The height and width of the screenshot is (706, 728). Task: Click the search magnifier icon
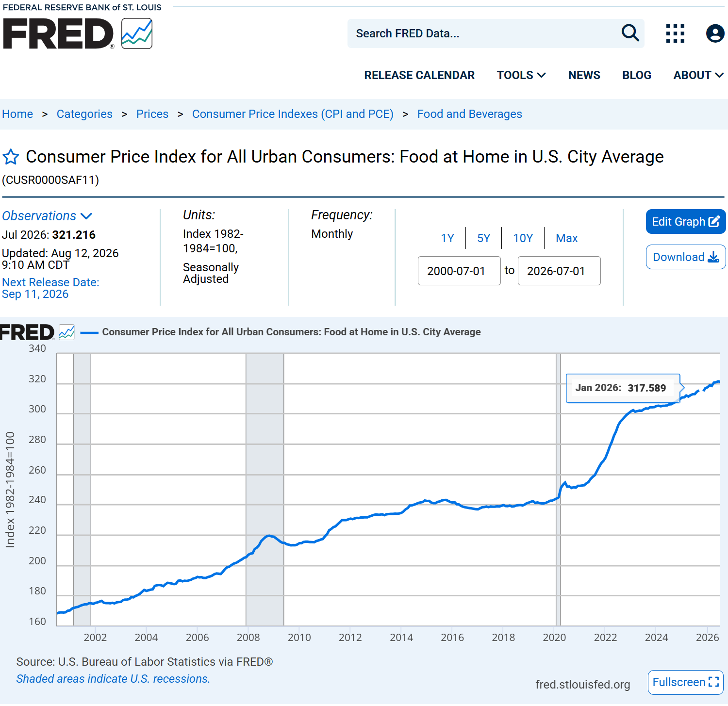(630, 33)
